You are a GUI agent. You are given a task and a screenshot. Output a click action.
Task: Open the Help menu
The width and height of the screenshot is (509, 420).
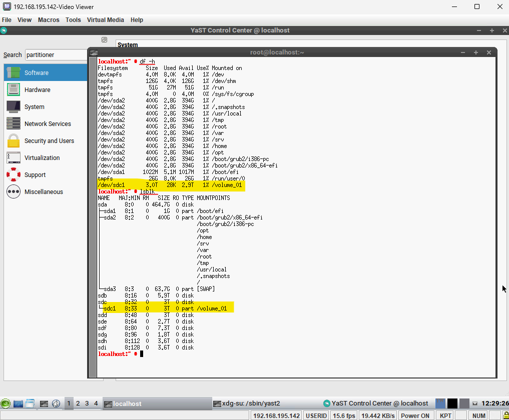coord(137,20)
